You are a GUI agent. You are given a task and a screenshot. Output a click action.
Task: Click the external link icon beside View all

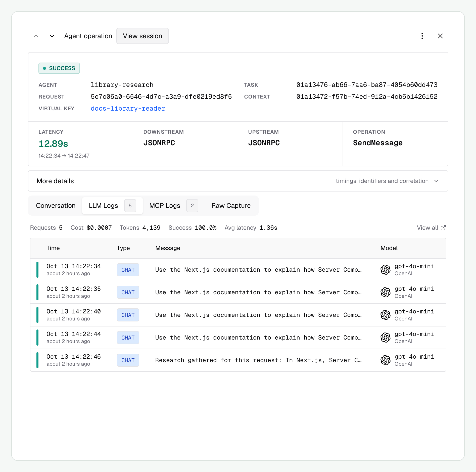[x=443, y=228]
